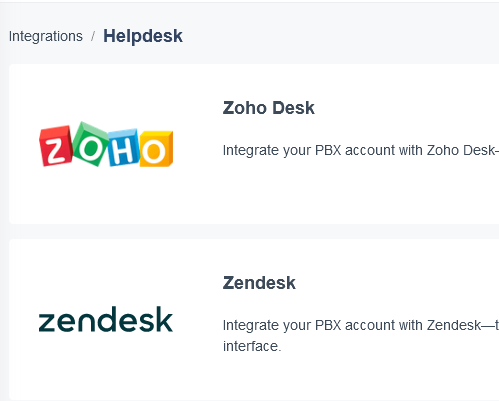Click Zoho Desk PBX description text

361,150
